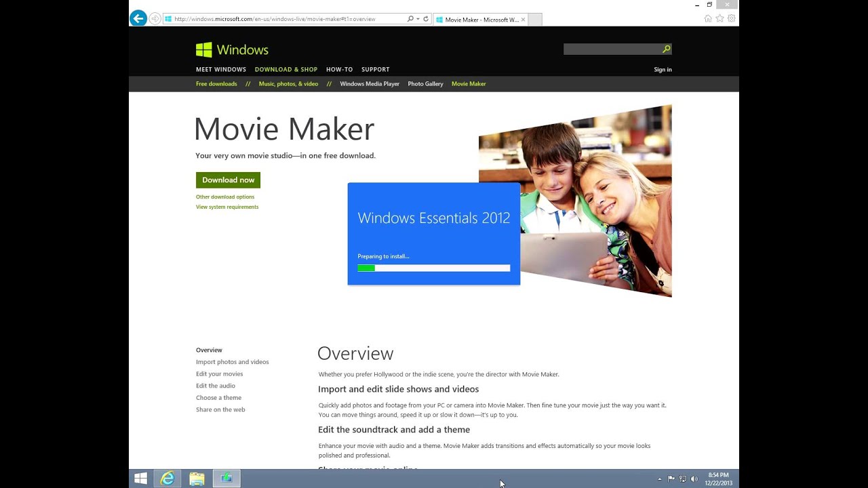This screenshot has height=488, width=868.
Task: Click Edit the soundtrack and add a theme heading
Action: click(394, 430)
